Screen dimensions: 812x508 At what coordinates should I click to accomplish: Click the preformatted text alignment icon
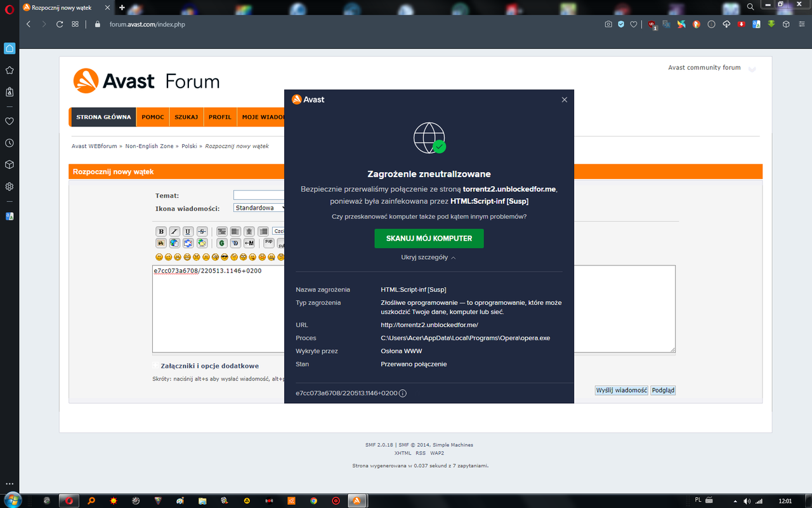(x=221, y=231)
